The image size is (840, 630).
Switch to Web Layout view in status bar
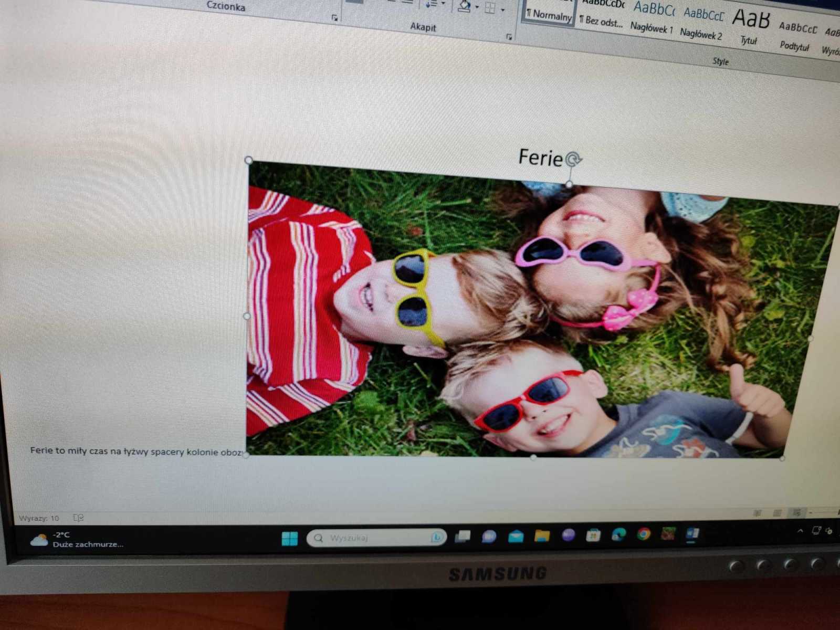pos(797,512)
